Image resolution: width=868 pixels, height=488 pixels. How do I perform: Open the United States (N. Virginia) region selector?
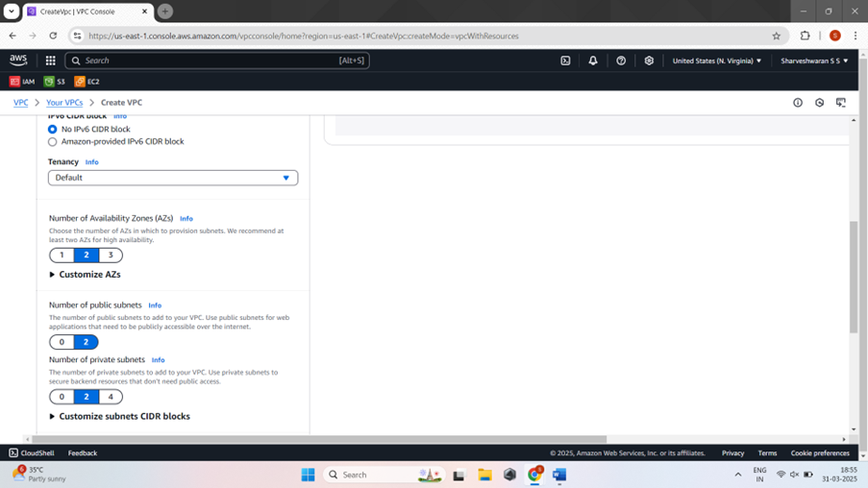coord(717,61)
